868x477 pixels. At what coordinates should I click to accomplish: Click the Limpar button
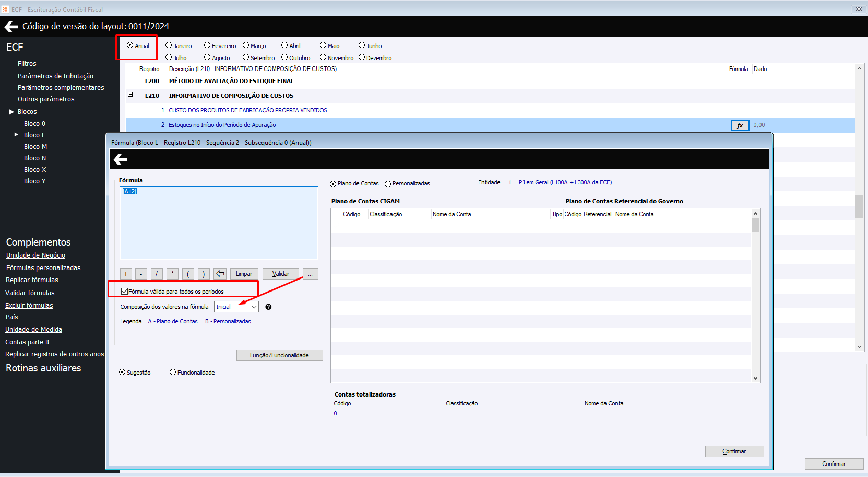tap(244, 274)
